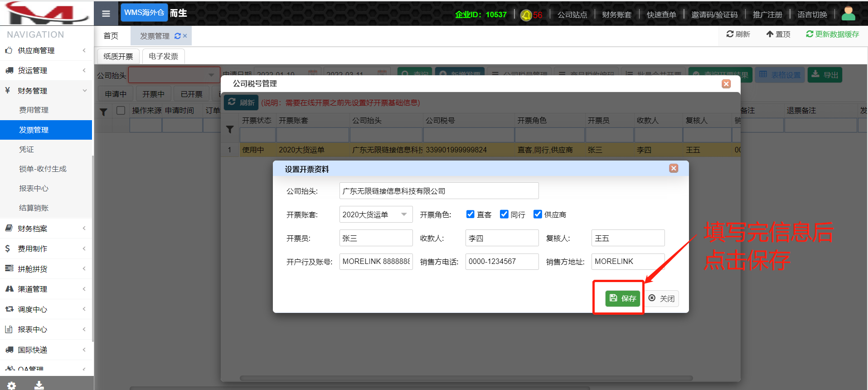Image resolution: width=868 pixels, height=390 pixels.
Task: Click the settings gear icon in sidebar bottom
Action: click(12, 385)
